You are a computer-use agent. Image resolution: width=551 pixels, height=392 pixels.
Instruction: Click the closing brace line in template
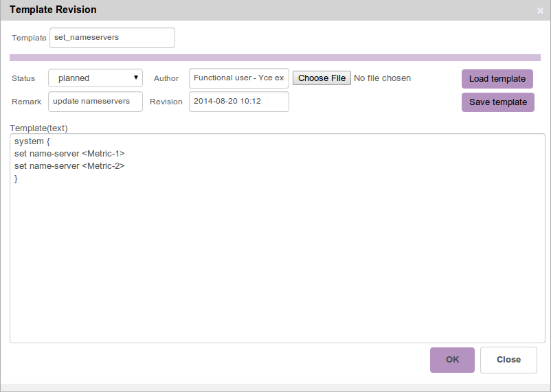pyautogui.click(x=16, y=178)
